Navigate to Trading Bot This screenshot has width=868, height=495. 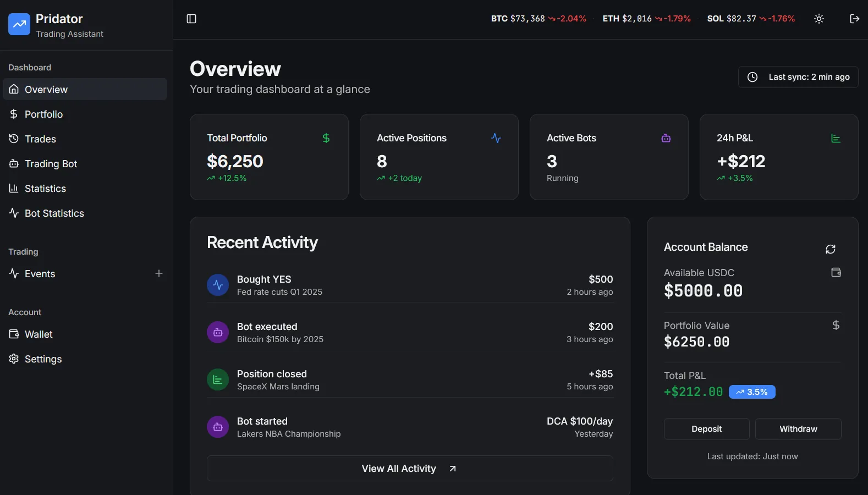85,163
